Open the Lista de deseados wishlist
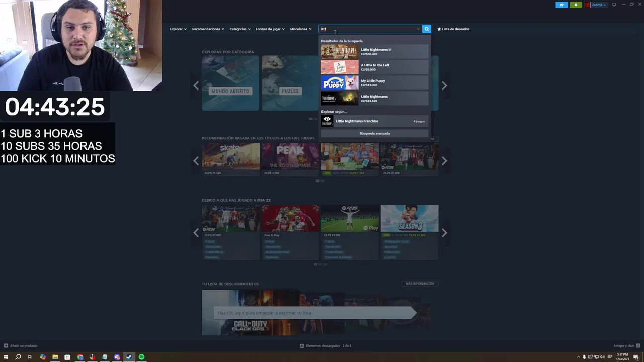 click(453, 29)
